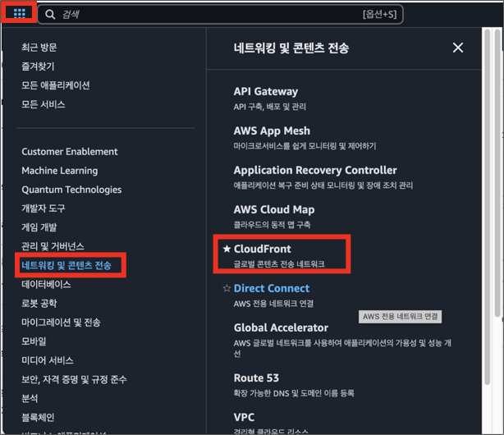
Task: Focus the 검색 search field
Action: (220, 15)
